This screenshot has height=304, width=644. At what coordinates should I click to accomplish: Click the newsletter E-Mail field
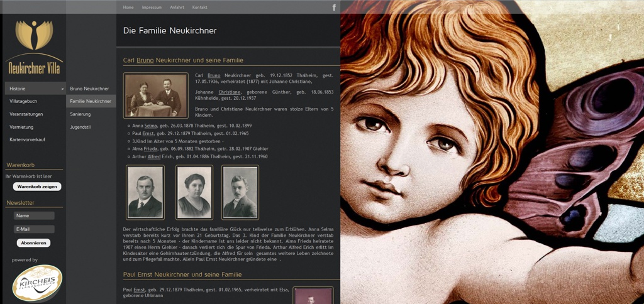click(x=34, y=229)
